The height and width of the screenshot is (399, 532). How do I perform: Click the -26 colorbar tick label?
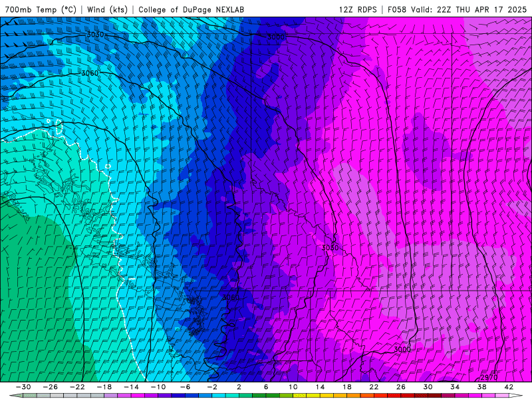point(51,387)
